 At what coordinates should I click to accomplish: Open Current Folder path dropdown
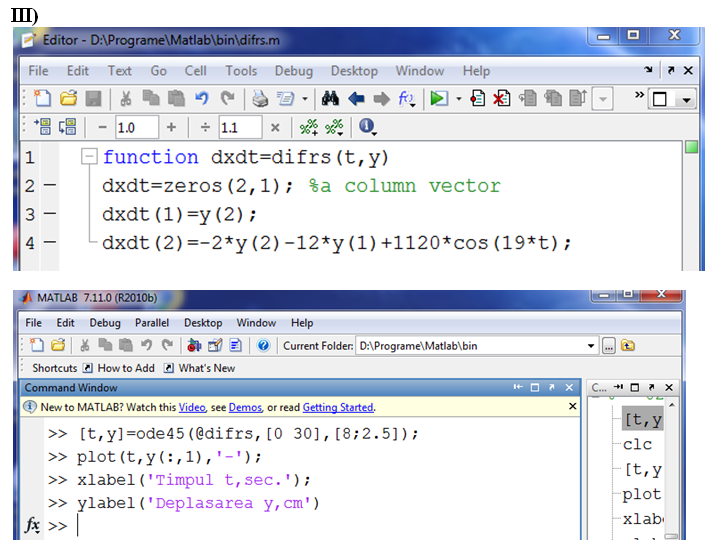tap(591, 346)
